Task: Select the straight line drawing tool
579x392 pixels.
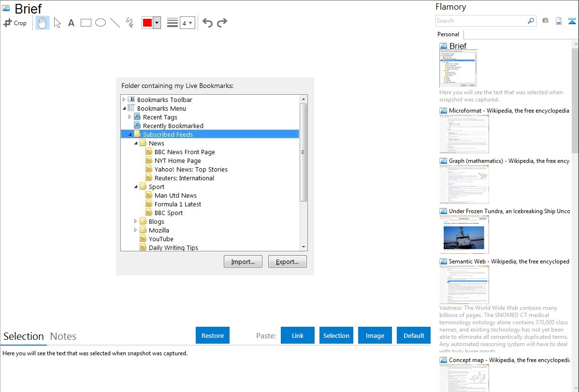Action: (x=115, y=23)
